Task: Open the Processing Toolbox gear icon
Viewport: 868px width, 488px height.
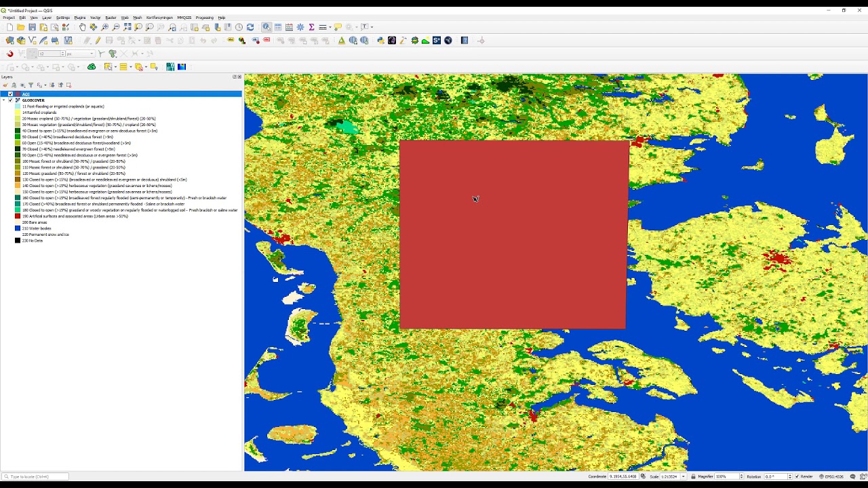Action: click(300, 27)
